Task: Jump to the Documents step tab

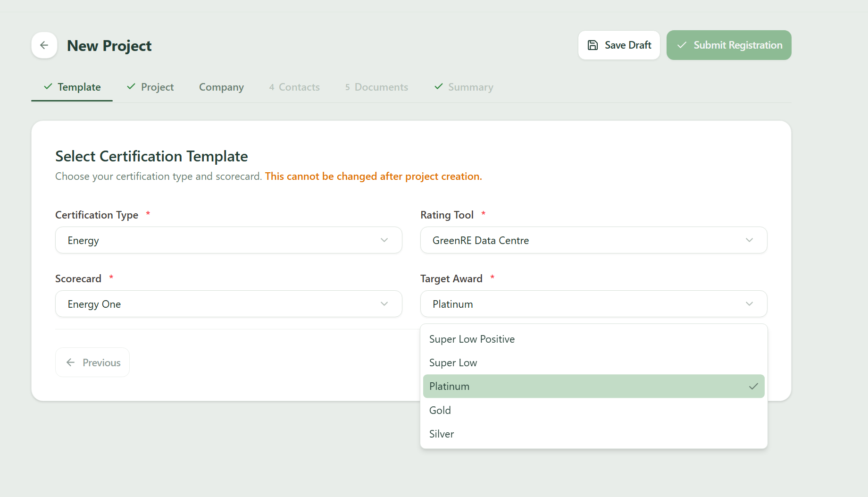Action: [376, 87]
